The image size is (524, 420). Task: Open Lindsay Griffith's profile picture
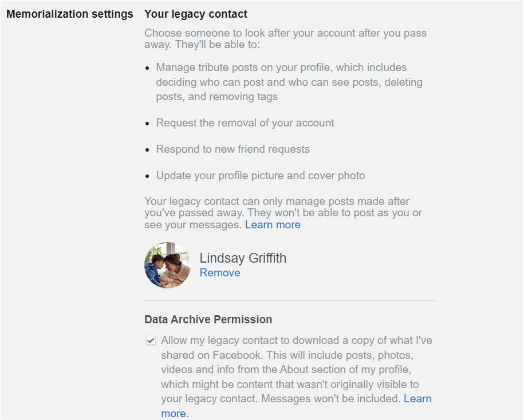pyautogui.click(x=167, y=265)
